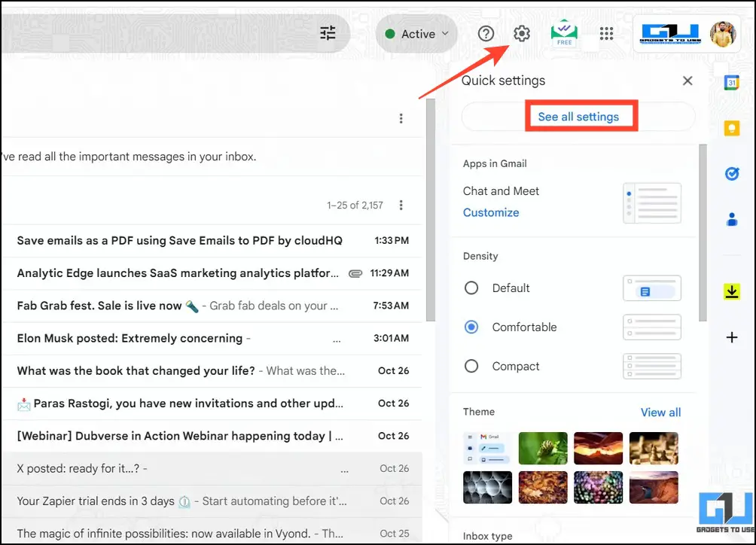Click the Settings gear icon
This screenshot has width=756, height=545.
[521, 34]
